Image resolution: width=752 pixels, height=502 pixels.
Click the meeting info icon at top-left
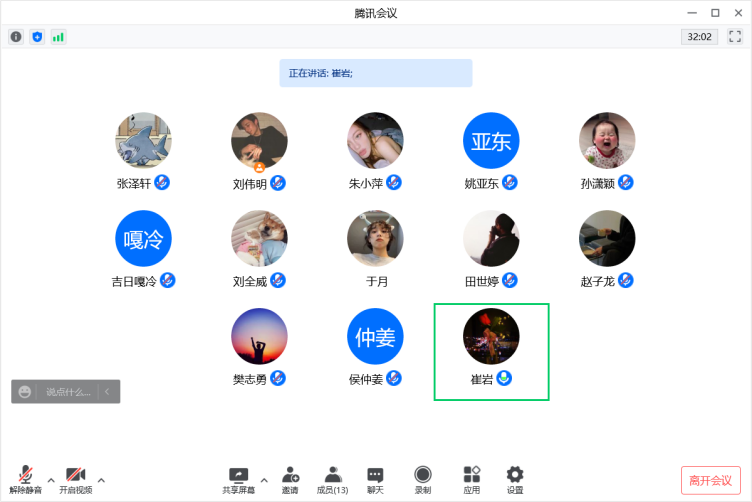[x=16, y=37]
